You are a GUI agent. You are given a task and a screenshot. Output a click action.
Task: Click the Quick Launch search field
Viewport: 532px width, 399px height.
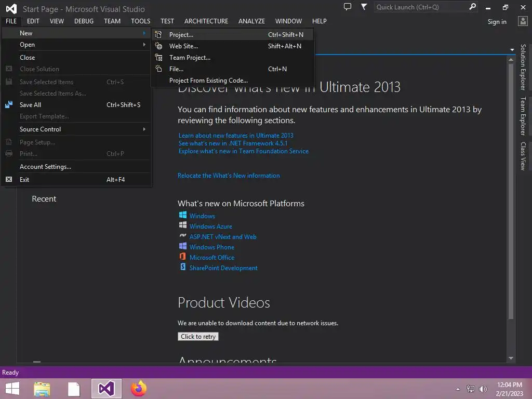[x=421, y=7]
